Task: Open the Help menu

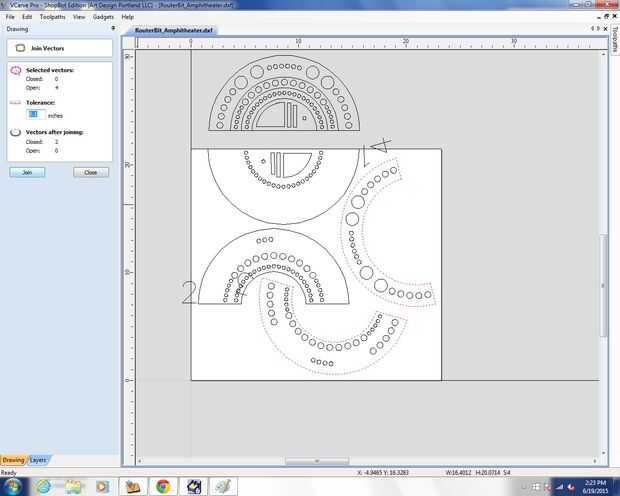Action: tap(127, 17)
